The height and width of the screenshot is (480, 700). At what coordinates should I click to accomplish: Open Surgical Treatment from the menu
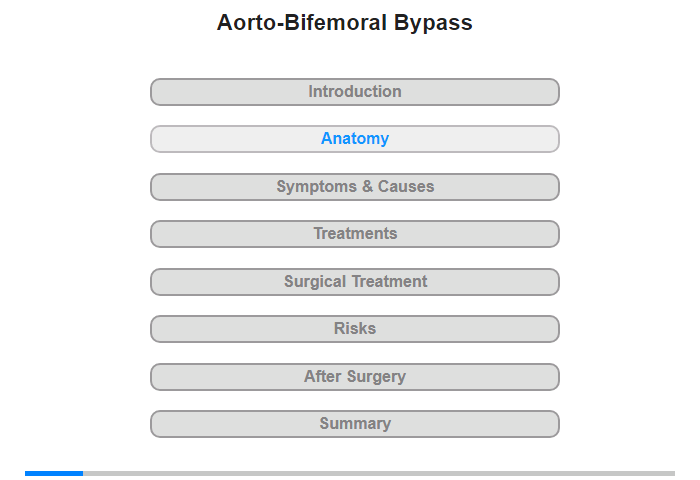click(354, 282)
